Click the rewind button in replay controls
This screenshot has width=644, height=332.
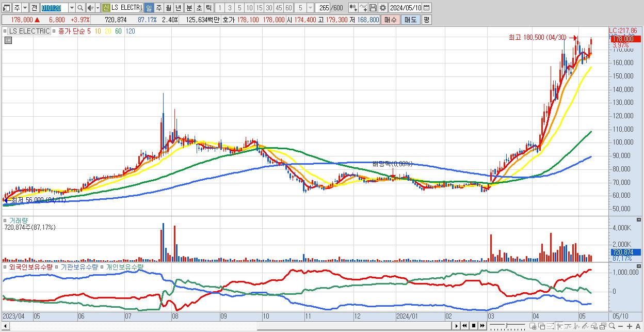[x=464, y=326]
